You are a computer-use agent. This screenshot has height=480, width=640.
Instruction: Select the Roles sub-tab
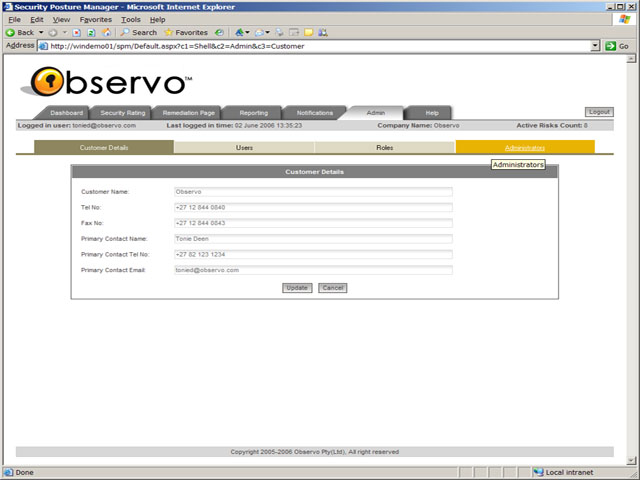384,147
